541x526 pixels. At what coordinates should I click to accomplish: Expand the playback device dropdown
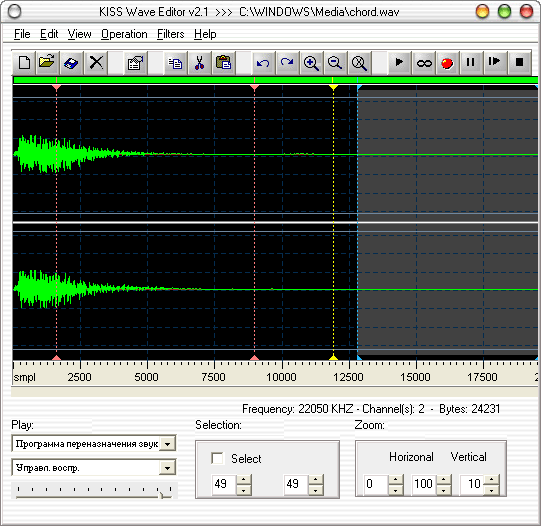[x=167, y=444]
